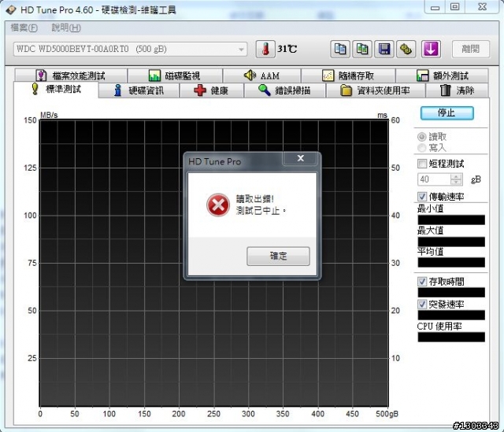
Task: Toggle the 突發速率 checkbox
Action: point(422,304)
